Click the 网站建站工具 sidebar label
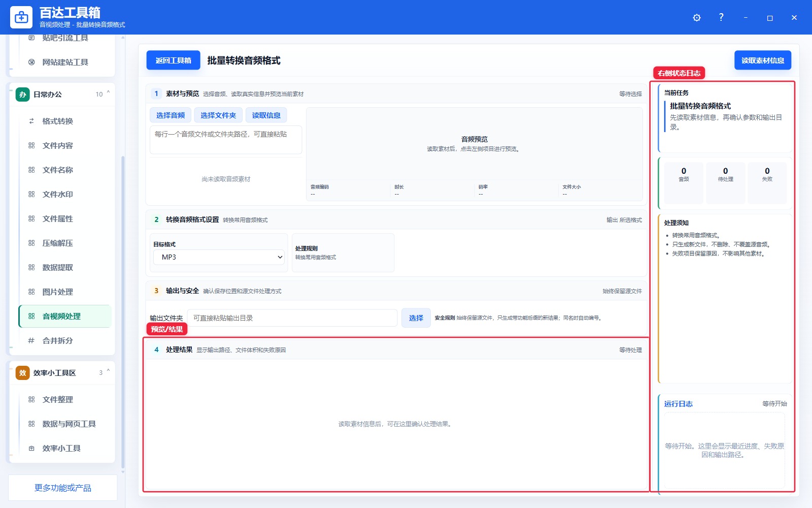The width and height of the screenshot is (812, 508). tap(65, 62)
